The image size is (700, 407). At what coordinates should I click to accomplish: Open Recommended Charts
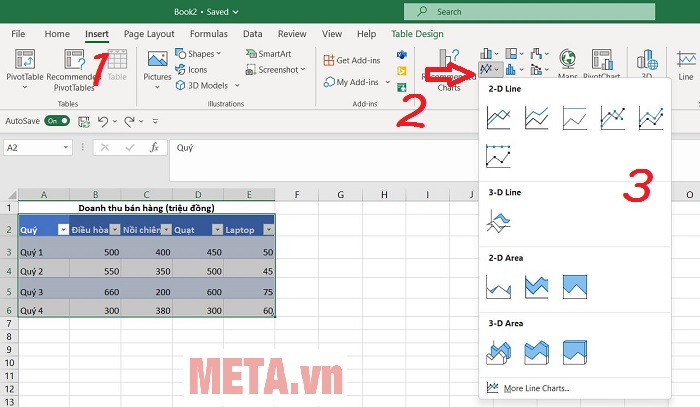449,70
